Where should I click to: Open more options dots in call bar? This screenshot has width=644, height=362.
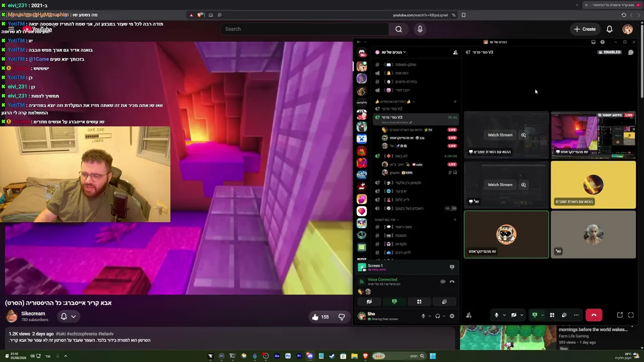(576, 315)
